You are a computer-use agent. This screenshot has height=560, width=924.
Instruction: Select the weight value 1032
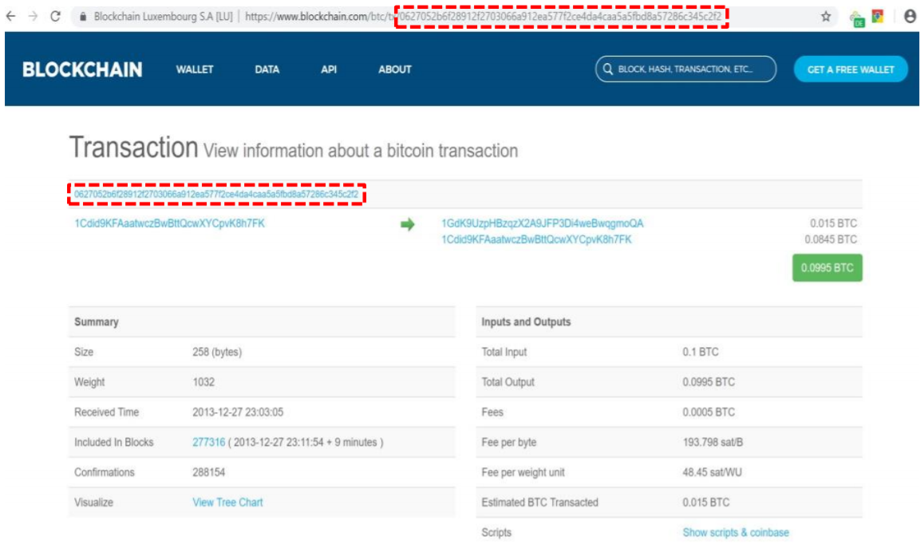point(203,382)
